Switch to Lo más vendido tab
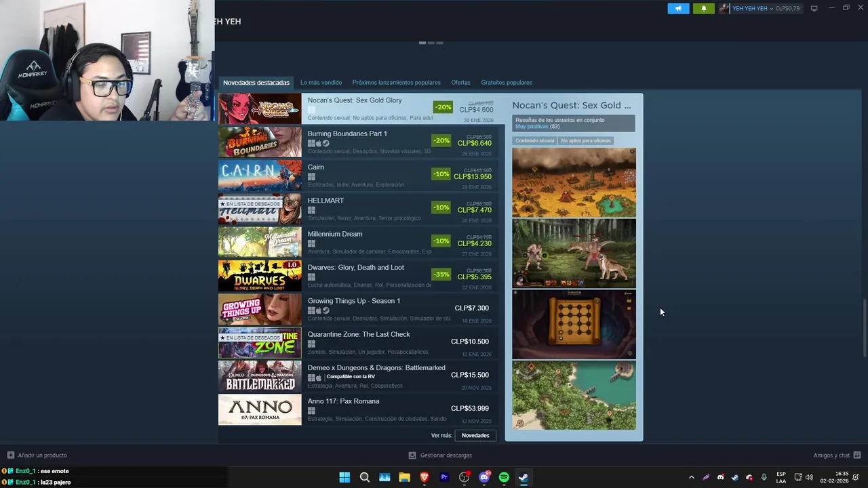 [x=321, y=83]
